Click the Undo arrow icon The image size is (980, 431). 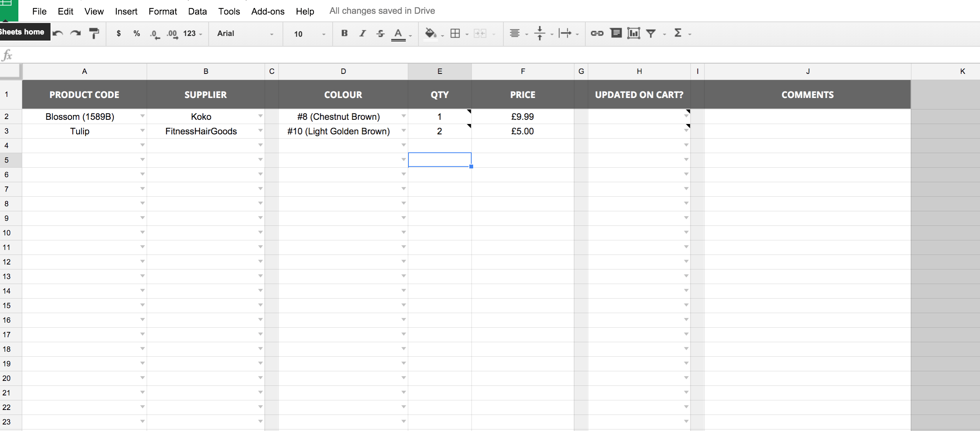click(58, 34)
